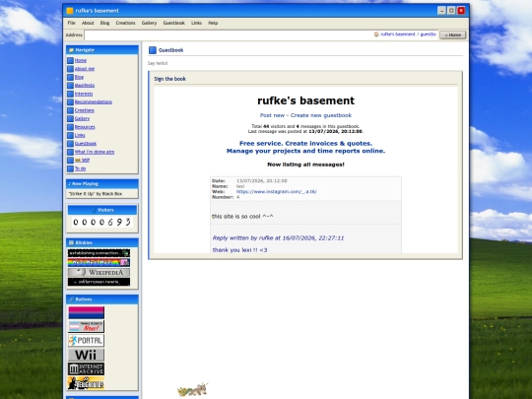Viewport: 532px width, 399px height.
Task: Open the Blog sidebar link
Action: [79, 77]
